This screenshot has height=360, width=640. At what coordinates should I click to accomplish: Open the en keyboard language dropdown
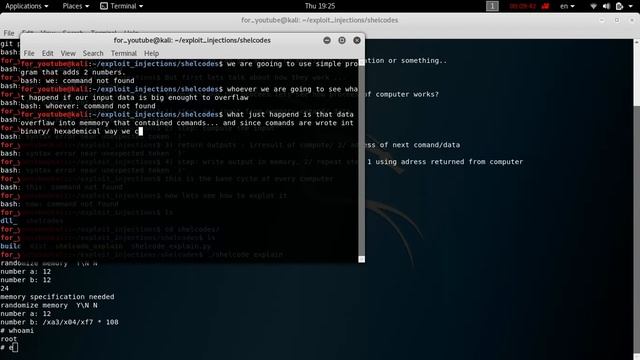coord(567,6)
